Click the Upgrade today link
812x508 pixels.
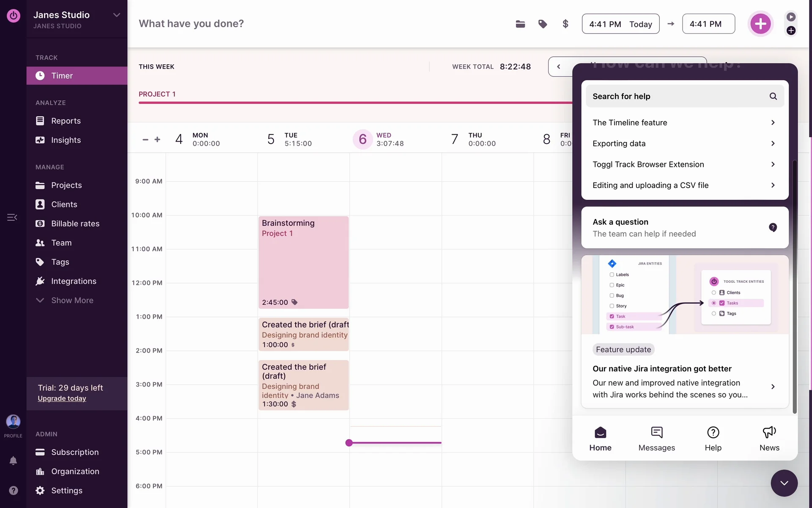click(x=62, y=398)
